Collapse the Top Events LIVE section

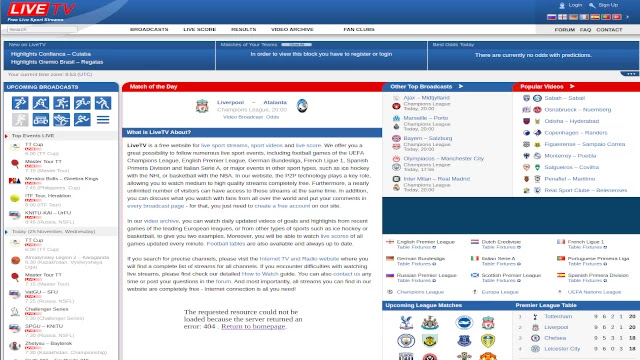(x=6, y=136)
